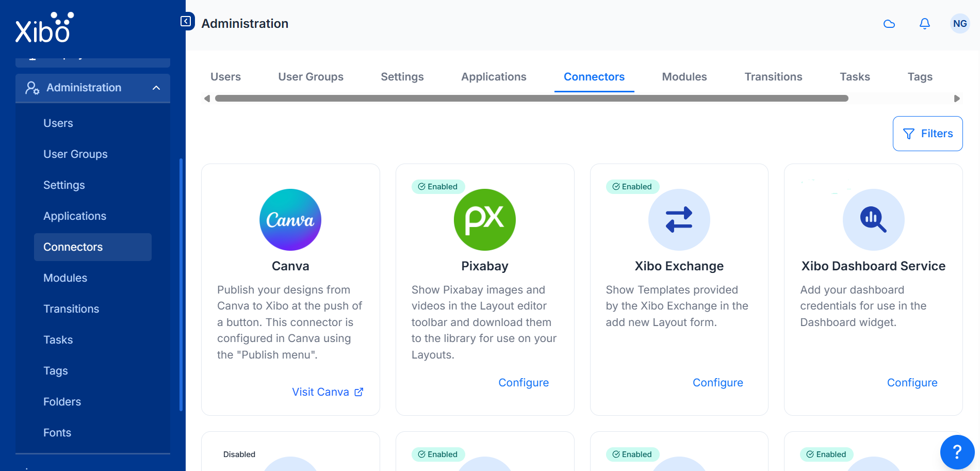Image resolution: width=980 pixels, height=471 pixels.
Task: Collapse the sidebar with the toggle icon
Action: click(186, 21)
